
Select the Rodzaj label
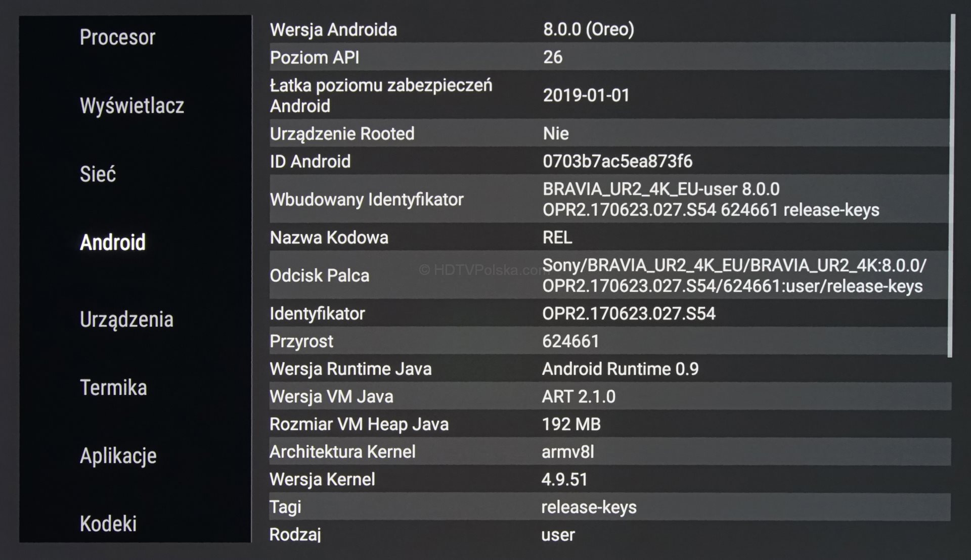[295, 535]
